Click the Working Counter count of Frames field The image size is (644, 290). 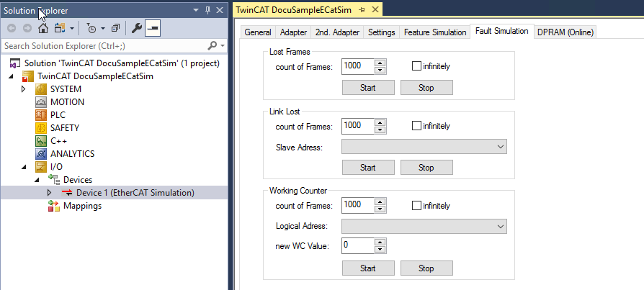[358, 205]
